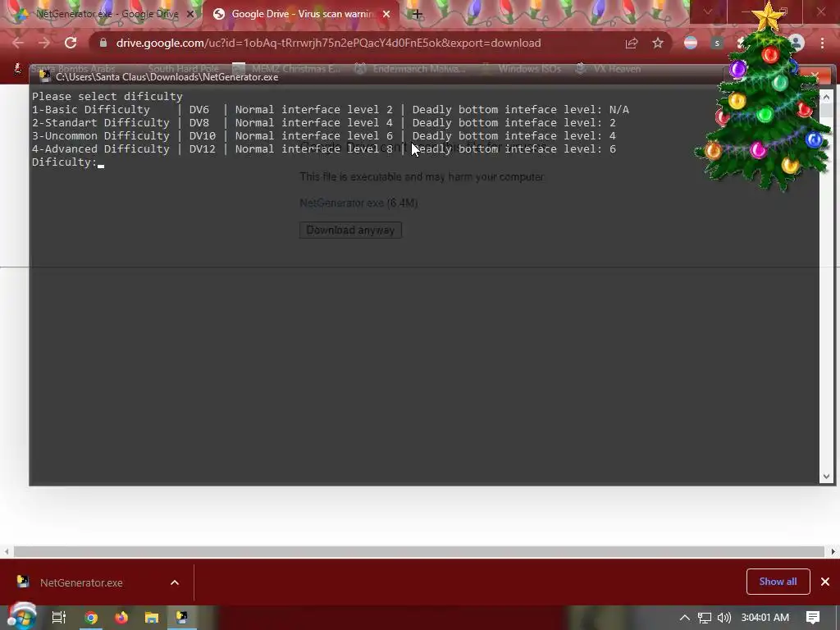Click the '1-Basic Difficulty' console line

[x=330, y=110]
